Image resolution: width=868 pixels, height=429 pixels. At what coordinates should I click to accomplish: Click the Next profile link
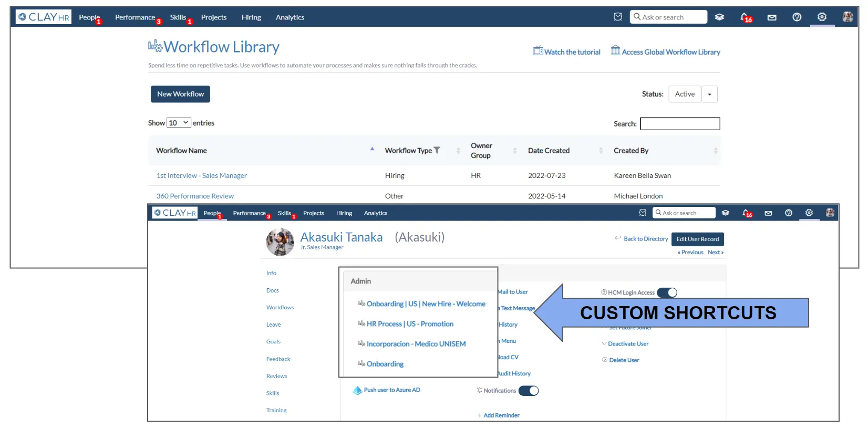click(716, 253)
